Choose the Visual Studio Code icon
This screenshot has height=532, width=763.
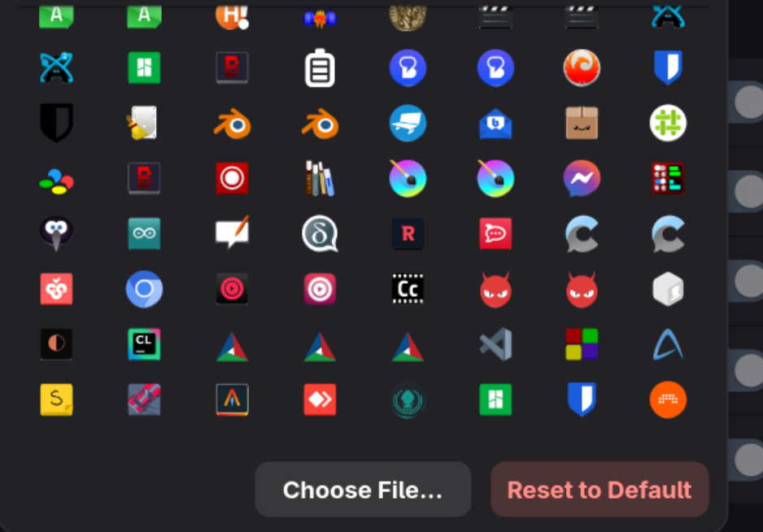pyautogui.click(x=495, y=344)
